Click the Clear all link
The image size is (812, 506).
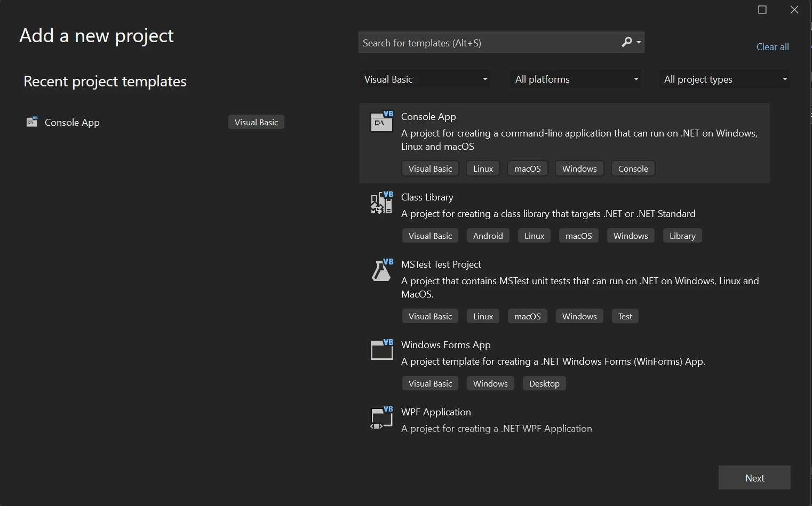click(x=772, y=47)
